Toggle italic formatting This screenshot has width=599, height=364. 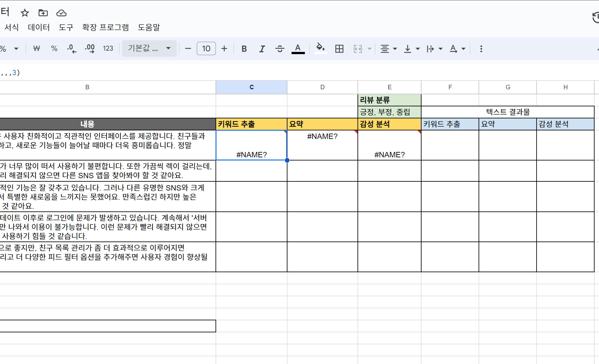point(262,49)
